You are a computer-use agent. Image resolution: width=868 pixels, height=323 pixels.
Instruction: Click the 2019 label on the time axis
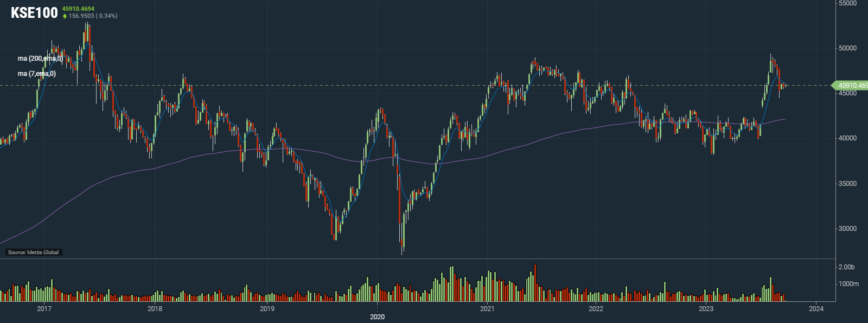tap(267, 309)
